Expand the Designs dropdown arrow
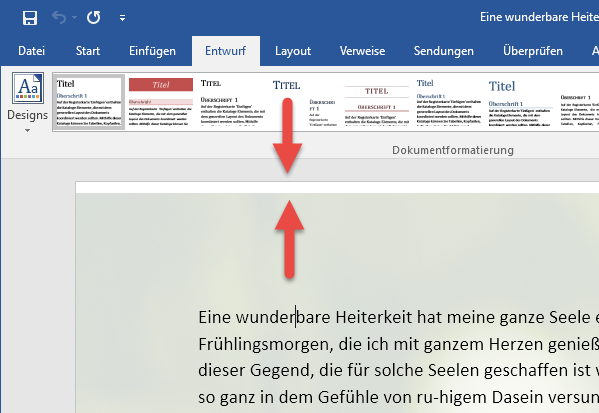Screen dimensions: 599x413 click(x=27, y=131)
